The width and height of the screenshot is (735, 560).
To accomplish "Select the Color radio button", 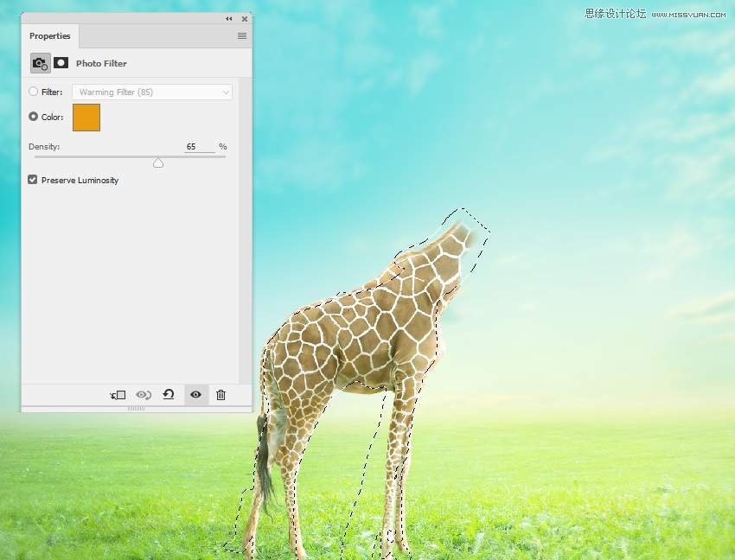I will coord(34,117).
